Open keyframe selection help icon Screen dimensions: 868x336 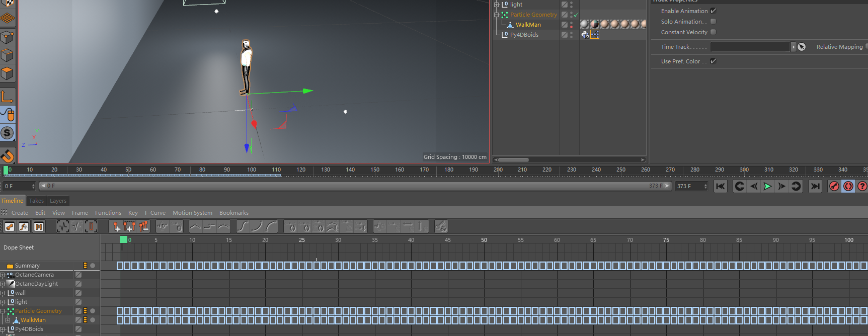point(862,186)
